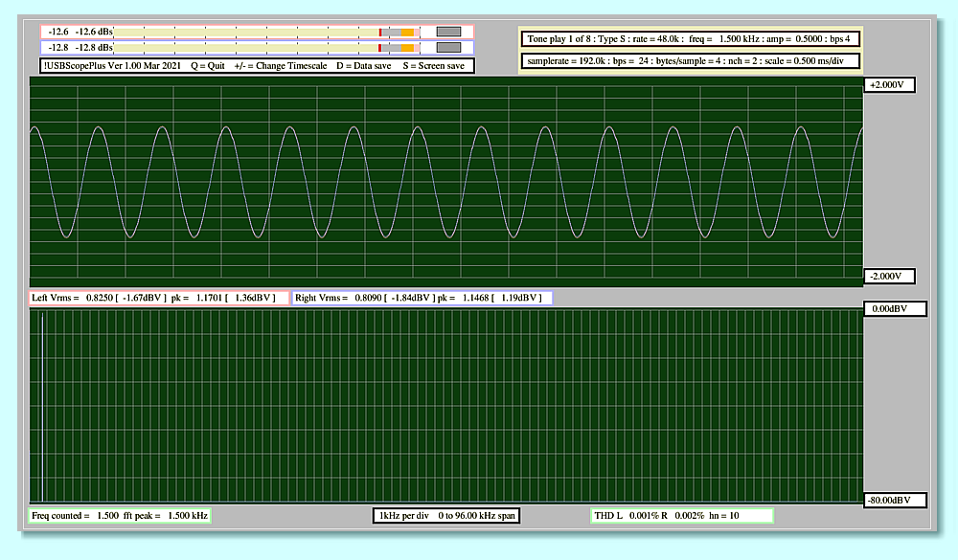
Task: Click the 'Q = Quit' hint
Action: click(208, 66)
